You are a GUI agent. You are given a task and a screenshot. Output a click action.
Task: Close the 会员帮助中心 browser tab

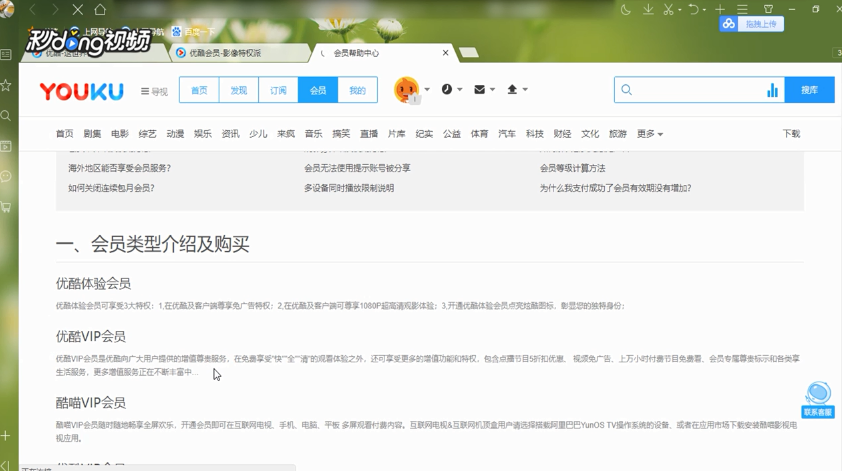click(445, 53)
